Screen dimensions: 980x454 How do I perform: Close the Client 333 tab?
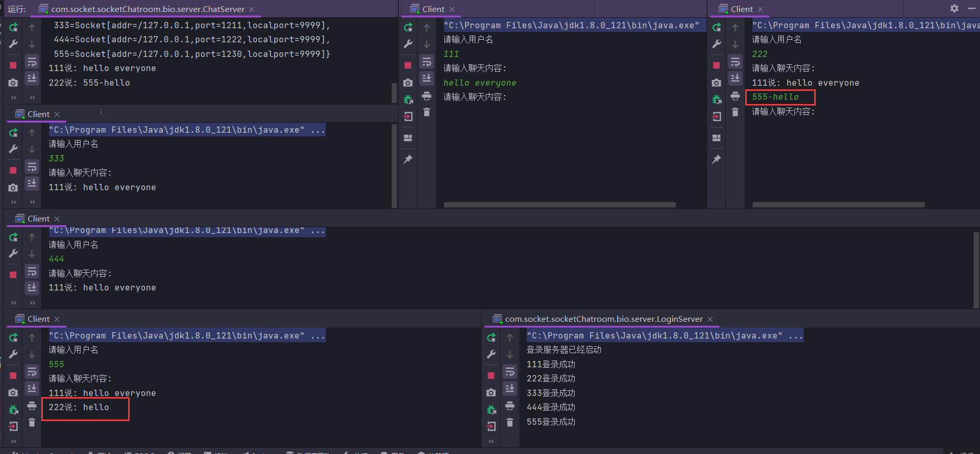tap(57, 114)
